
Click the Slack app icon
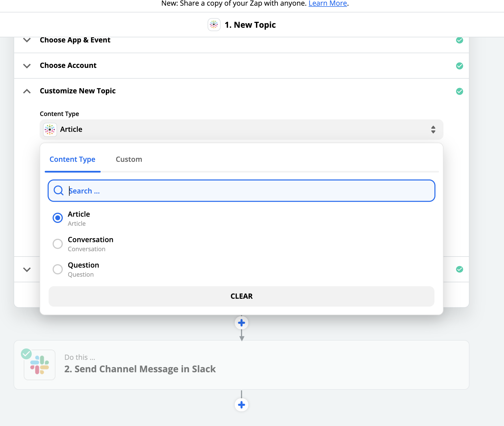pos(40,365)
